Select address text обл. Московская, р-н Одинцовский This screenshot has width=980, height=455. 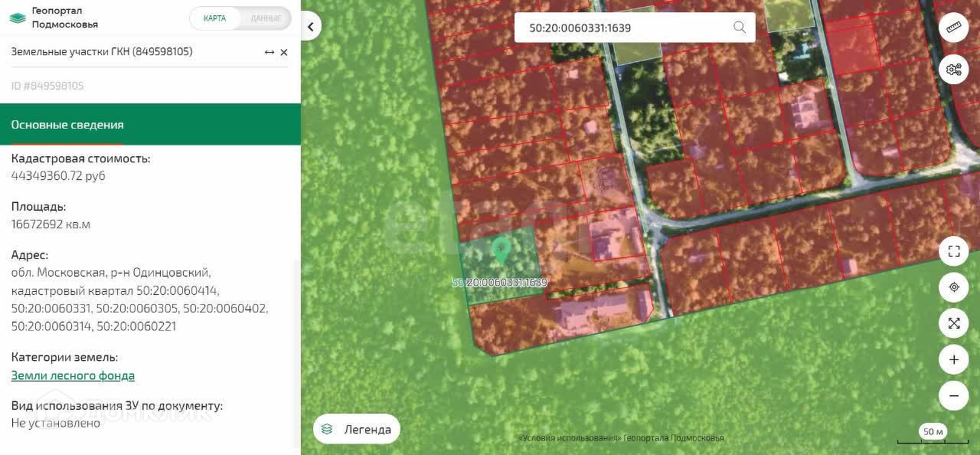coord(110,273)
